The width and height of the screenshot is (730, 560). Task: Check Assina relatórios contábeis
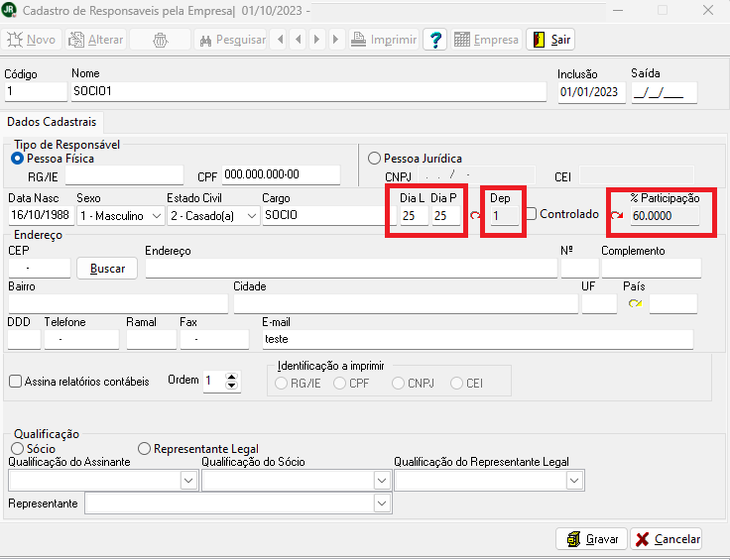pos(15,381)
